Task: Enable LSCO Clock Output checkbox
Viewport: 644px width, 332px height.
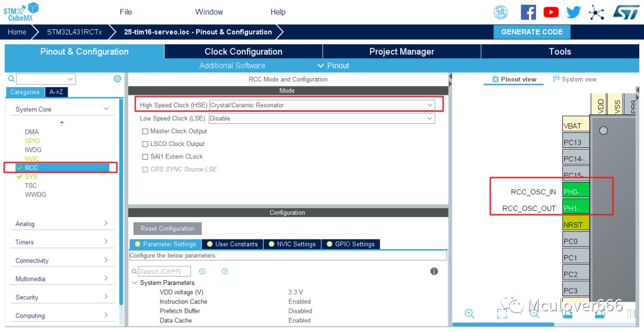Action: [x=145, y=144]
